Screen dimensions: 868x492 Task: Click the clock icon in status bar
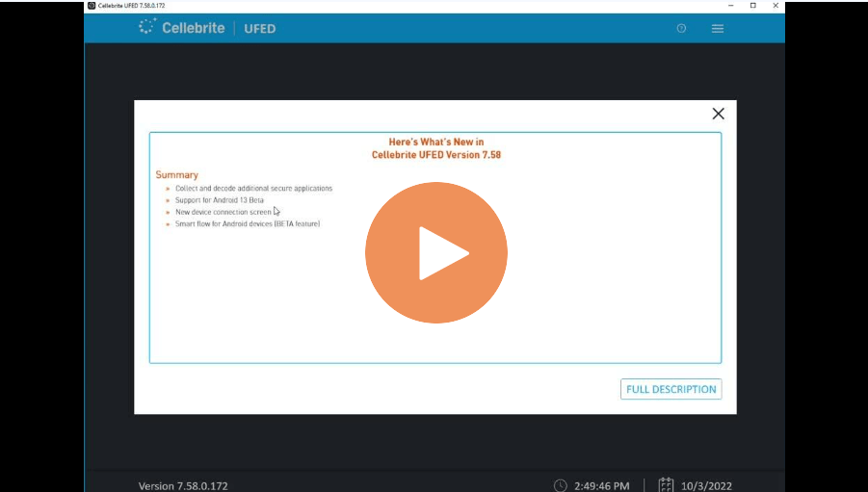point(561,485)
